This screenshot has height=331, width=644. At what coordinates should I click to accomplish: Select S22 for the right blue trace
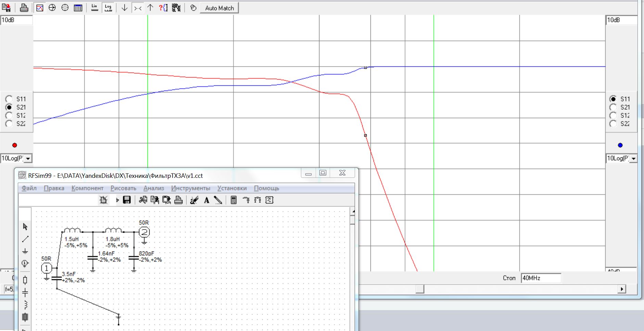[613, 124]
